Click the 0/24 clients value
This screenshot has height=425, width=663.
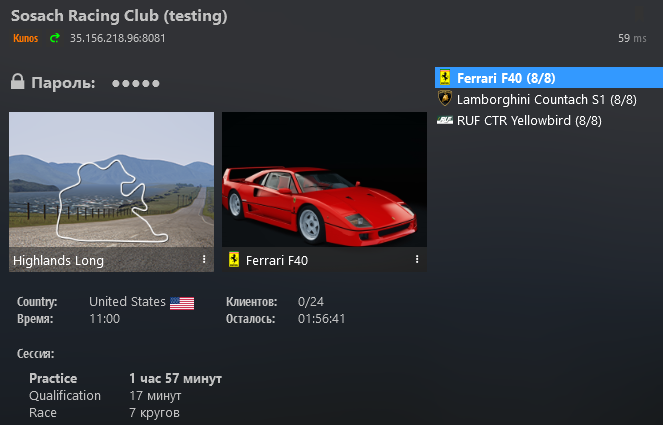311,302
